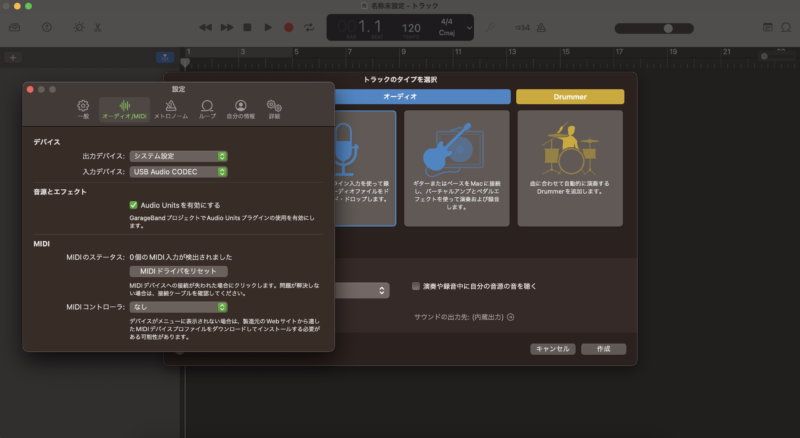
Task: Open the 入力デバイス USB Audio CODEC dropdown
Action: coord(179,171)
